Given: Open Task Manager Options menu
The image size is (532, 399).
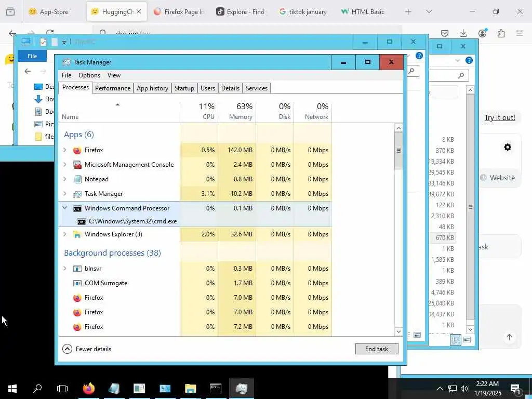Looking at the screenshot, I should pyautogui.click(x=89, y=75).
